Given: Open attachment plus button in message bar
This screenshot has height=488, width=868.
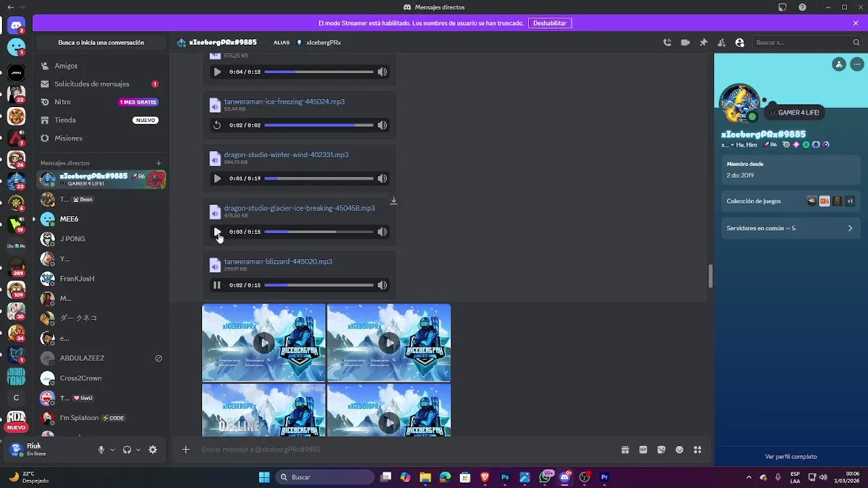Looking at the screenshot, I should pyautogui.click(x=186, y=449).
